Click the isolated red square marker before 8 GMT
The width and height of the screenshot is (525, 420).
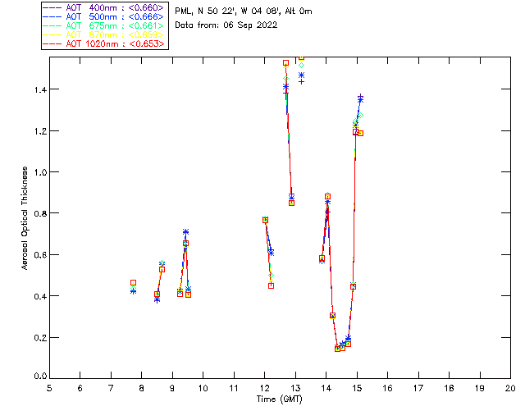click(x=133, y=283)
